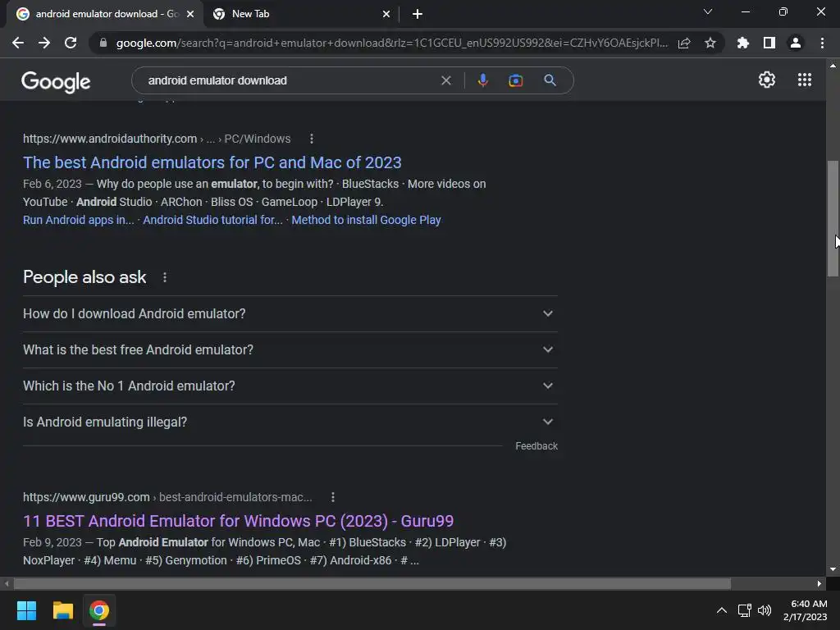The width and height of the screenshot is (840, 630).
Task: Open the volume tray icon
Action: 765,610
